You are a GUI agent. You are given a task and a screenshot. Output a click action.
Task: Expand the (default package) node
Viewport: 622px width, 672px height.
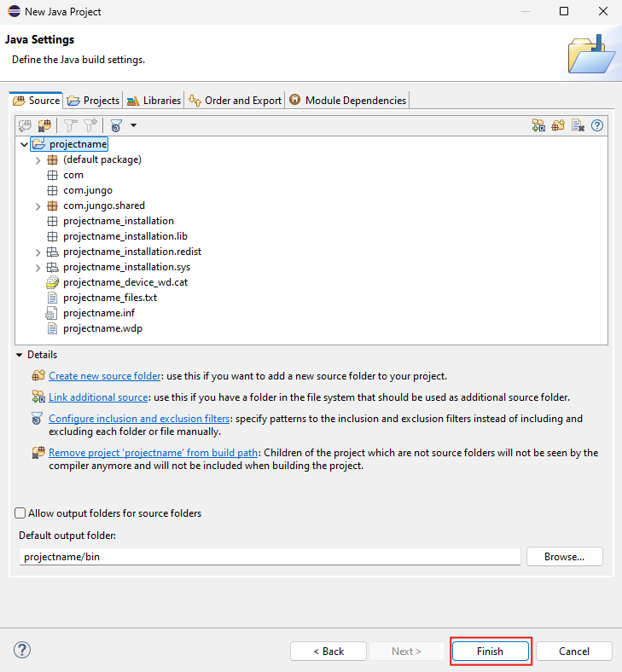38,159
